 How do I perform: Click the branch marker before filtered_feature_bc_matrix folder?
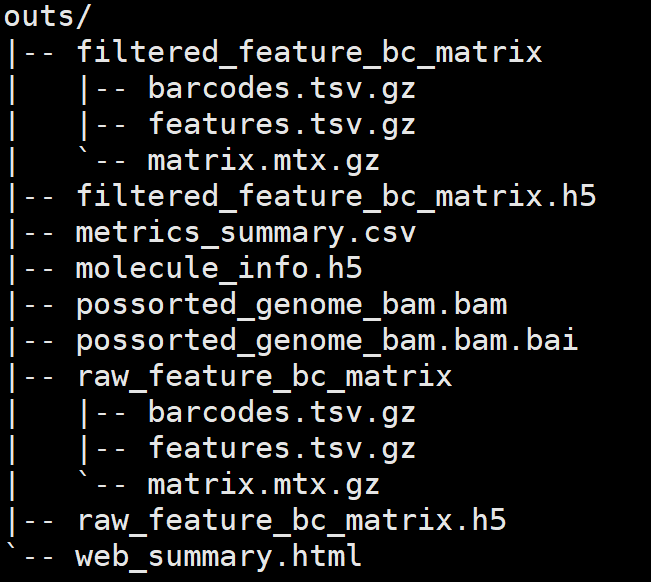pyautogui.click(x=31, y=52)
